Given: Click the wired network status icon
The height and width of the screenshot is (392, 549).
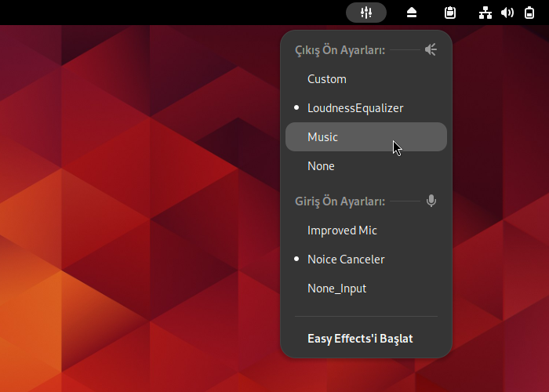Looking at the screenshot, I should (485, 13).
